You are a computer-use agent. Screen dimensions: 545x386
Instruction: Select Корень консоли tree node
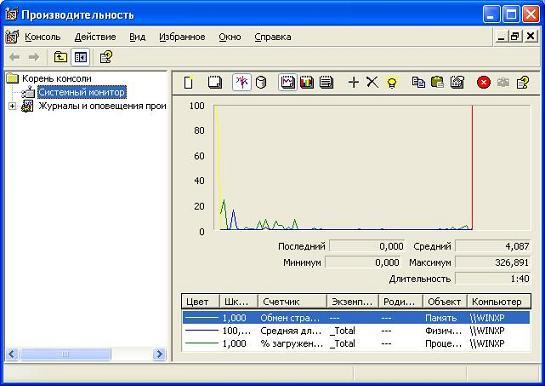point(56,79)
